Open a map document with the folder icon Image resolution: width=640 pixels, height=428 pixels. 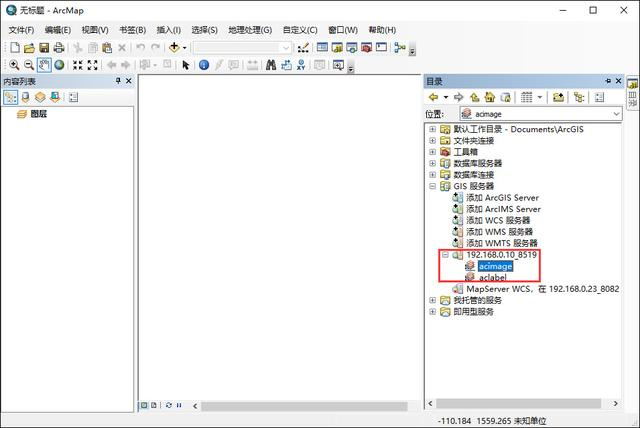point(29,48)
